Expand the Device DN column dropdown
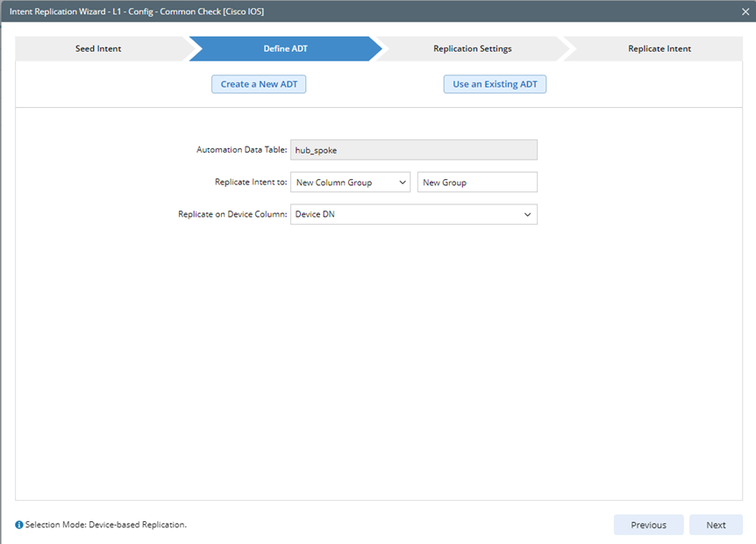Screen dimensions: 756x544 tap(414, 214)
